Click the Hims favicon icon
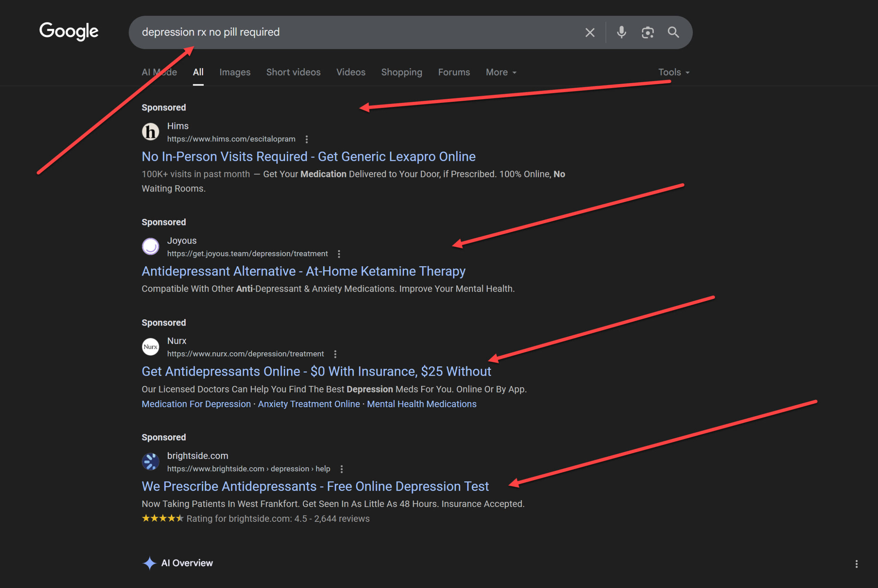878x588 pixels. click(150, 132)
